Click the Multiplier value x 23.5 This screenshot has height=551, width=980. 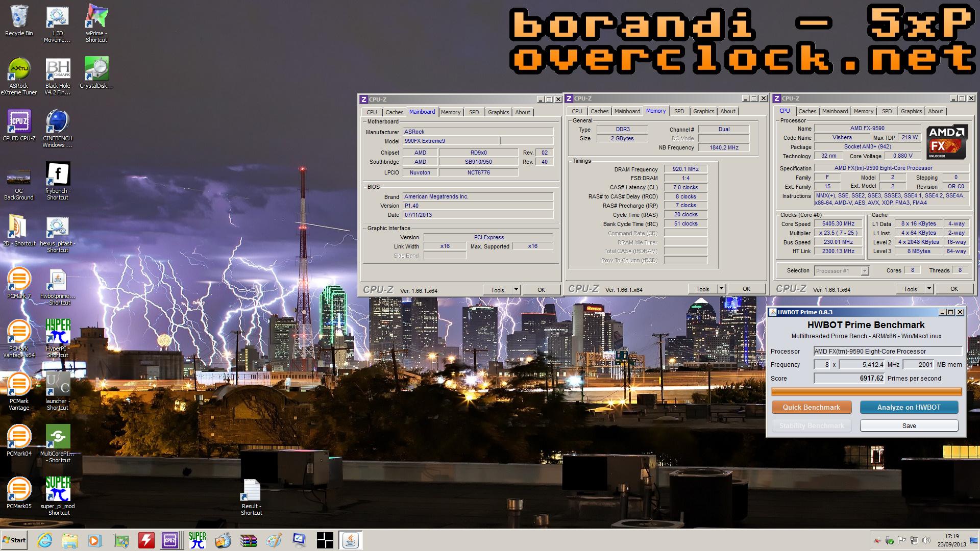click(x=838, y=233)
